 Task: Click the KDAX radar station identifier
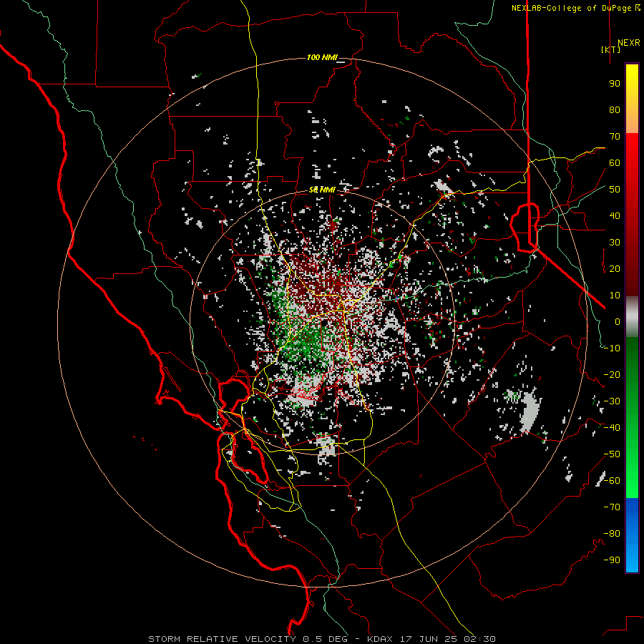380,639
